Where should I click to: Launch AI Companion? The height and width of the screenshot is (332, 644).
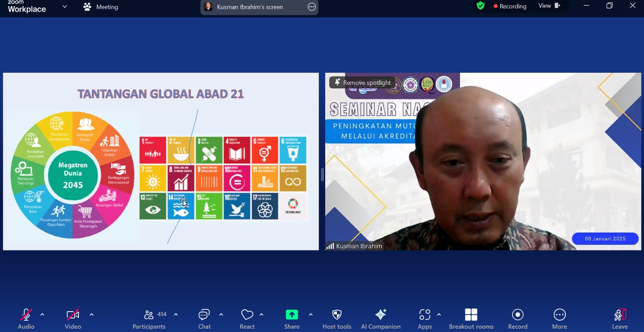[x=381, y=319]
